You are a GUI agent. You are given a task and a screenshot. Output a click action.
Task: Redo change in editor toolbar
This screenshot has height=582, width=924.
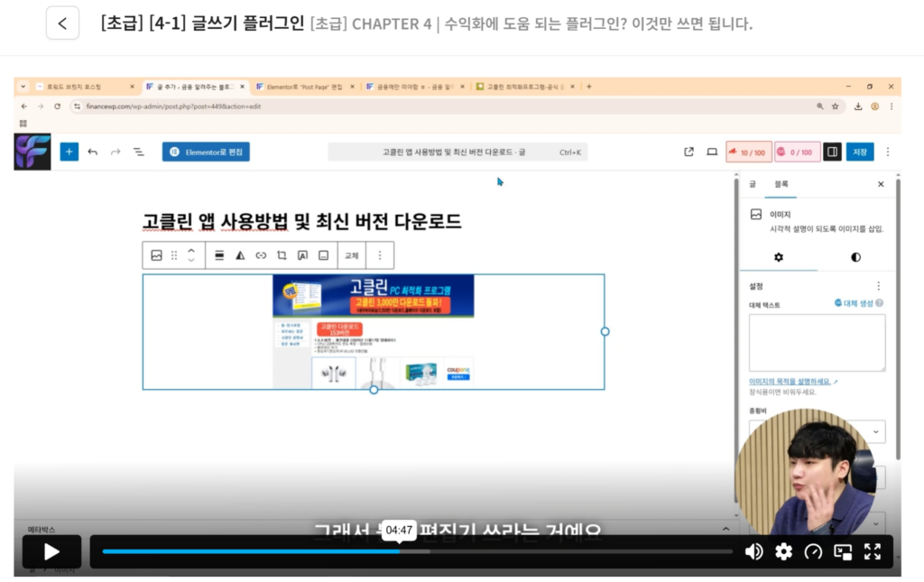115,152
